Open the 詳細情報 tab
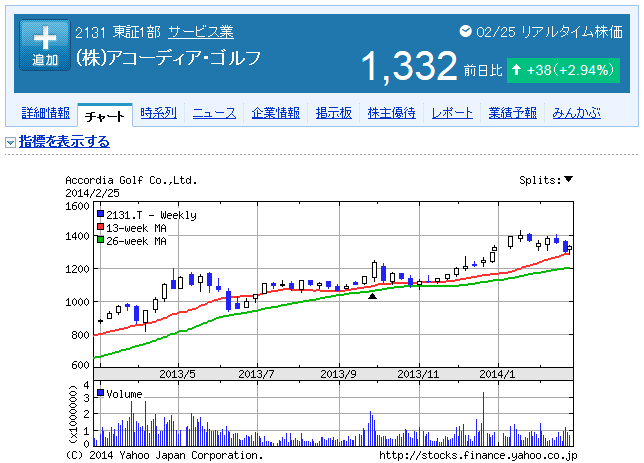 point(46,113)
